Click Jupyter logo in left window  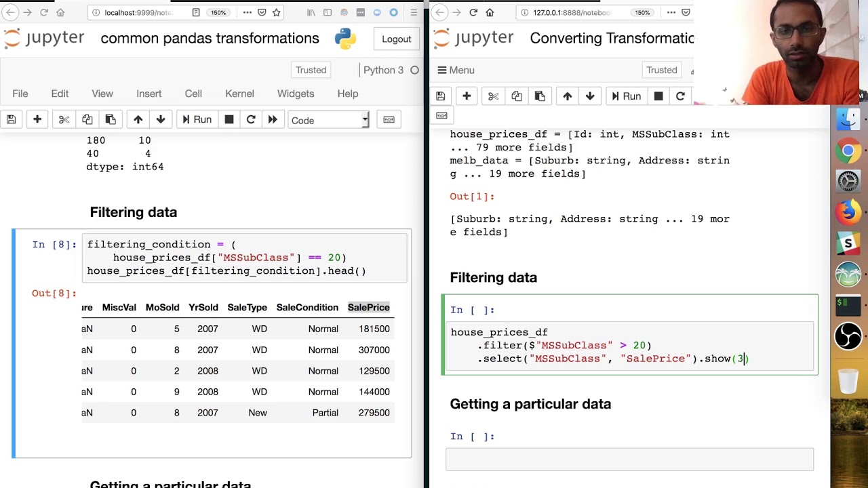point(44,39)
